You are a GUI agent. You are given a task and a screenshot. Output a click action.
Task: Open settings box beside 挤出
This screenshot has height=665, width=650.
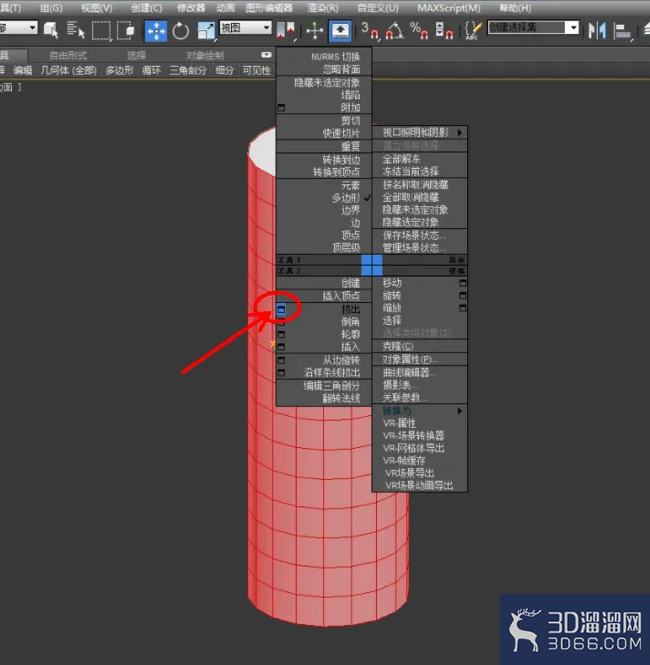[281, 310]
